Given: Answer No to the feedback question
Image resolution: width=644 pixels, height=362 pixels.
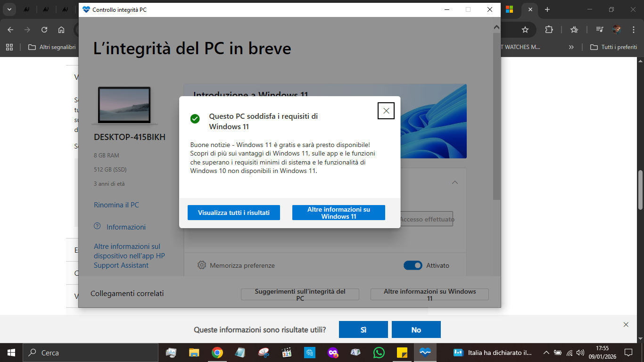Looking at the screenshot, I should 416,329.
